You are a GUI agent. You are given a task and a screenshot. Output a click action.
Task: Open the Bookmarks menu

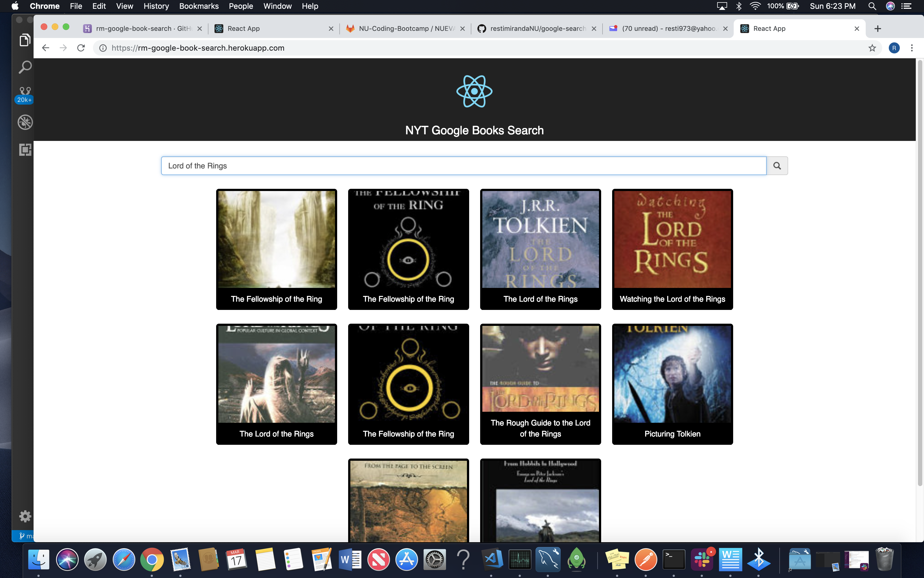199,6
